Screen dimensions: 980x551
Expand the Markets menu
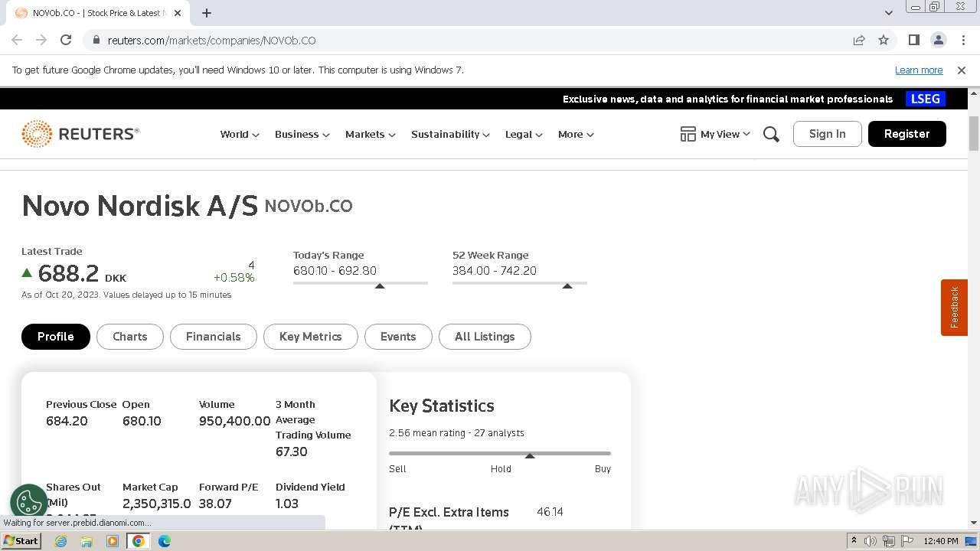[370, 134]
